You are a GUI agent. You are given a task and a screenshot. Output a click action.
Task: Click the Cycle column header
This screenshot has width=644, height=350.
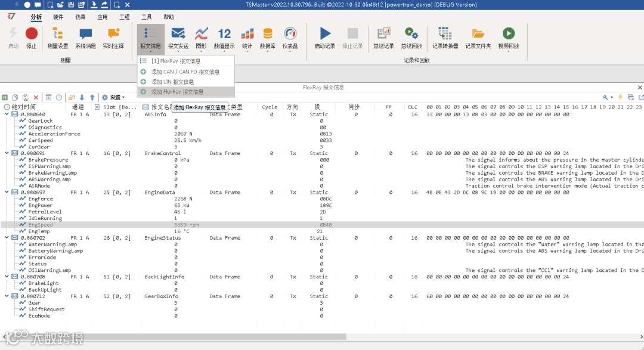click(x=270, y=107)
